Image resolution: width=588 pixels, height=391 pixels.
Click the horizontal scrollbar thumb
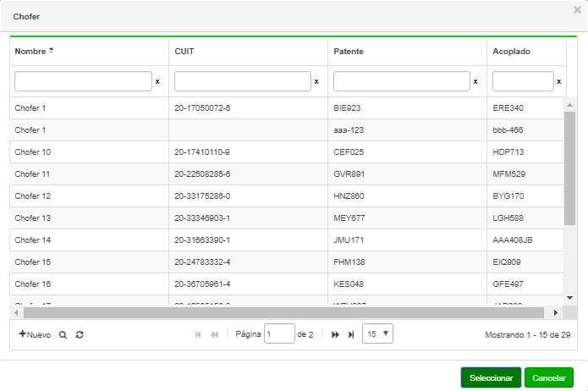283,312
